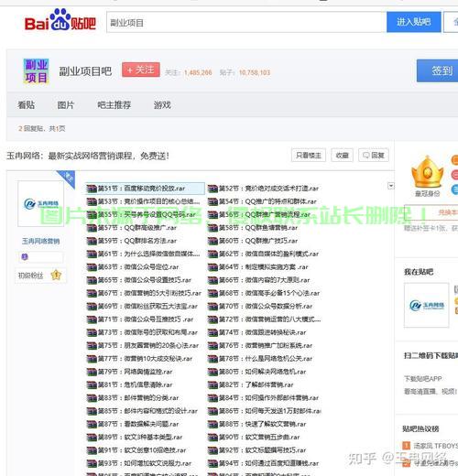
Task: Select file 第62节 微信自媒体的盈利模式
Action: (x=263, y=254)
